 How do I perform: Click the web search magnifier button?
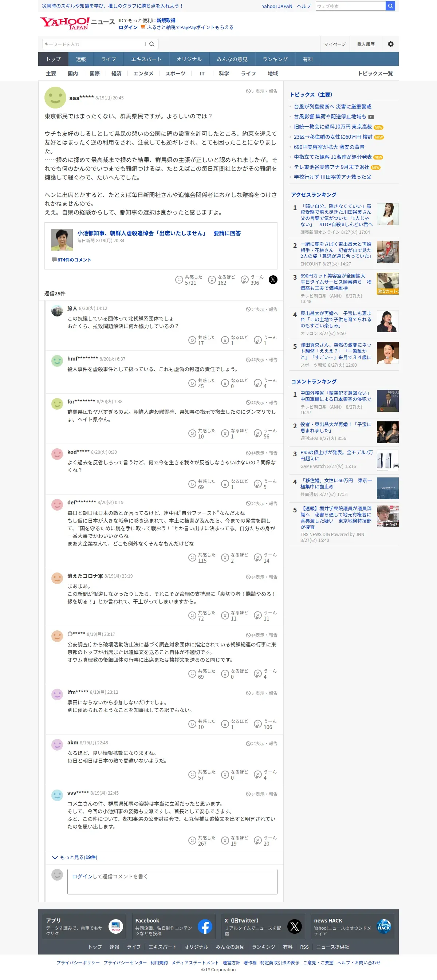click(x=390, y=6)
